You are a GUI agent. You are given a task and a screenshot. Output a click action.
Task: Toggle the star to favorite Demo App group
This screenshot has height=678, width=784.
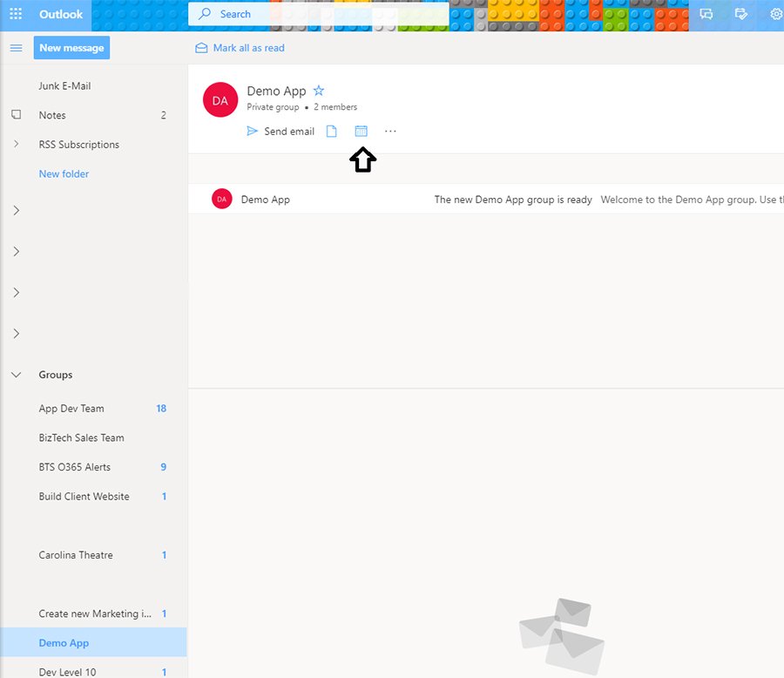319,90
